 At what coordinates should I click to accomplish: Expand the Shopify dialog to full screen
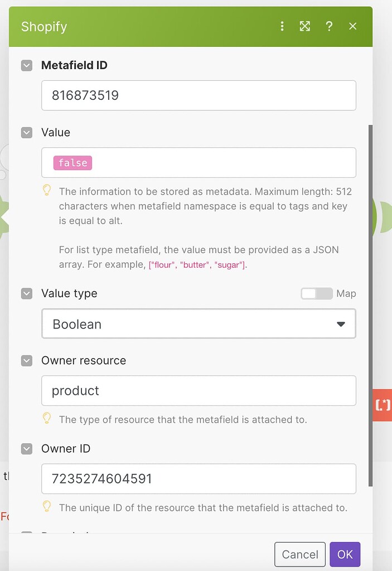[305, 26]
